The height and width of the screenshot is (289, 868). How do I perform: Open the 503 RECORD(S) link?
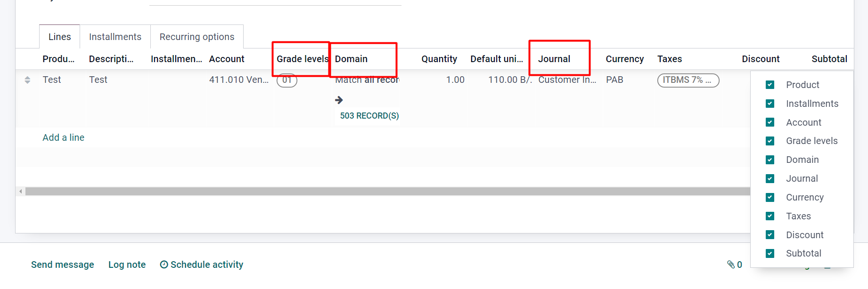point(369,116)
